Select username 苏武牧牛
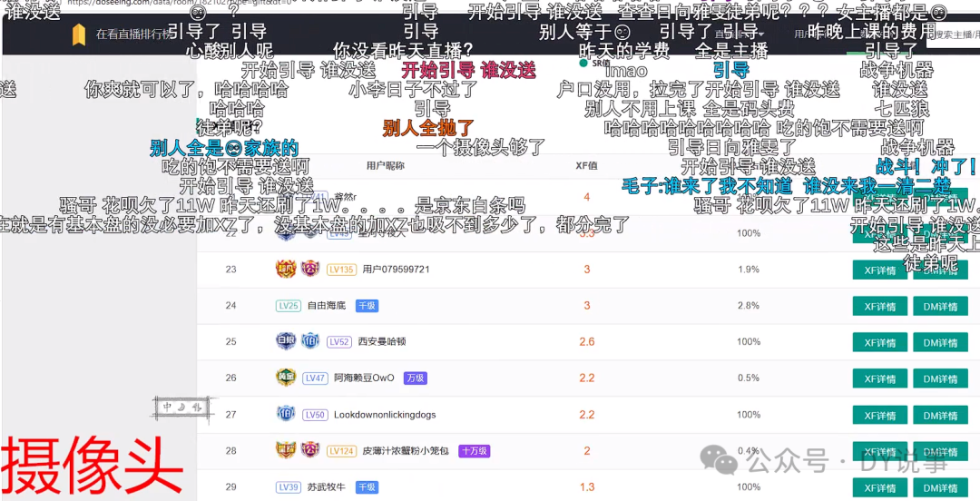 [327, 487]
